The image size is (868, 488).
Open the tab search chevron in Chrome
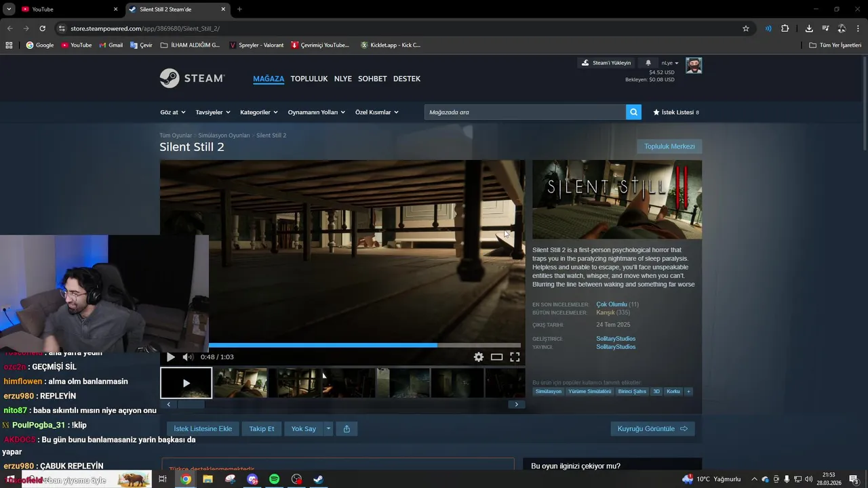(9, 9)
